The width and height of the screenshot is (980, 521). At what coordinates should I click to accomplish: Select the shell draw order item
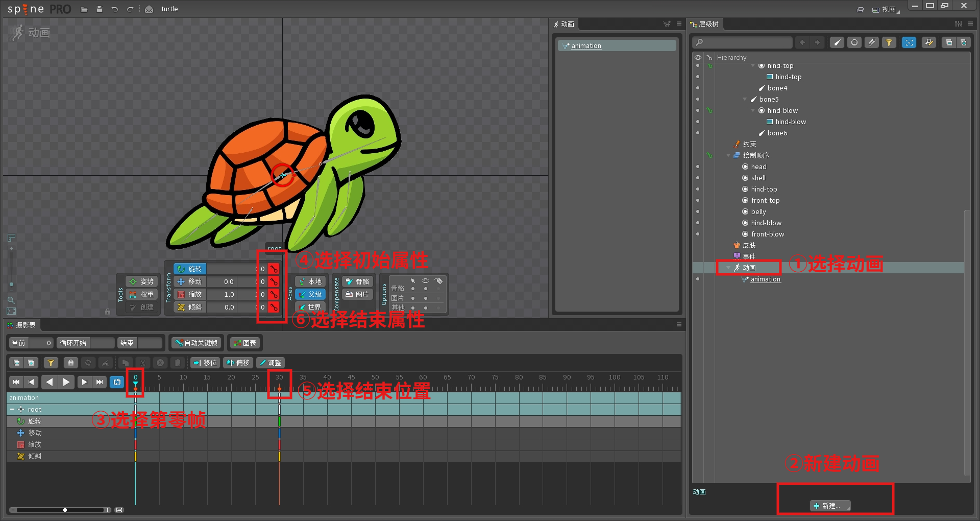[758, 178]
